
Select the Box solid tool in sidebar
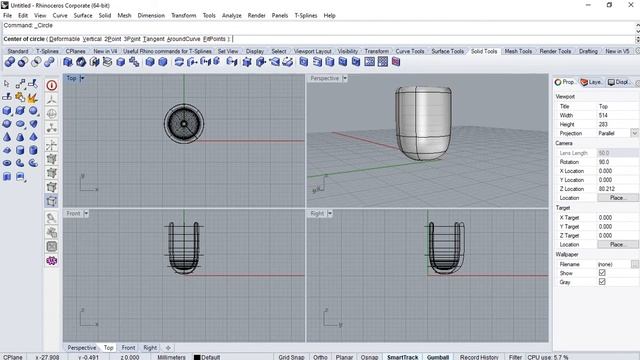(x=7, y=111)
